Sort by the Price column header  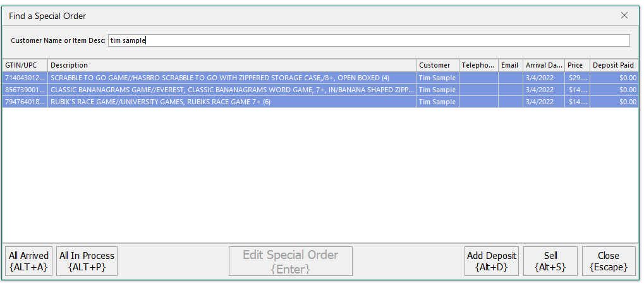577,65
